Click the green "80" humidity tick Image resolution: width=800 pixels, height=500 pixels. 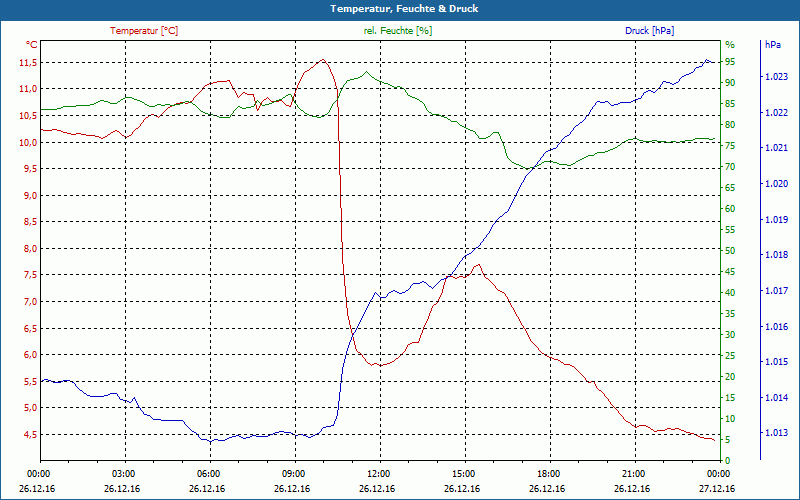[x=730, y=124]
